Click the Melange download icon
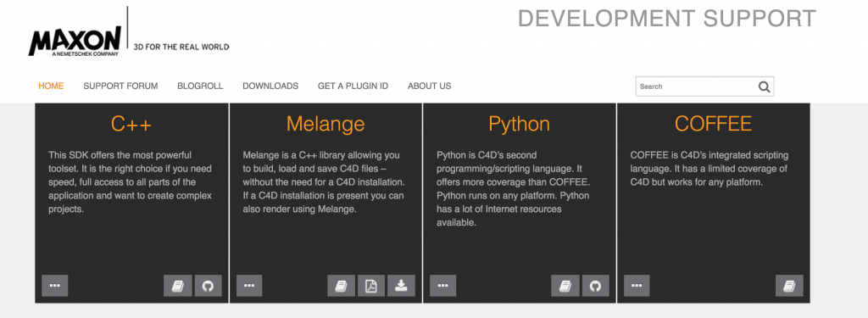 401,286
